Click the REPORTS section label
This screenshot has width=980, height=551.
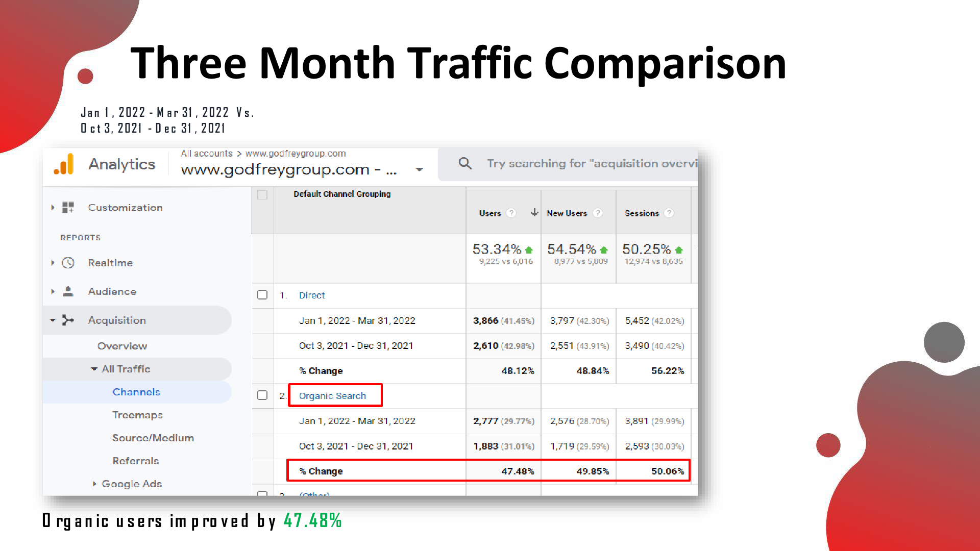point(81,238)
